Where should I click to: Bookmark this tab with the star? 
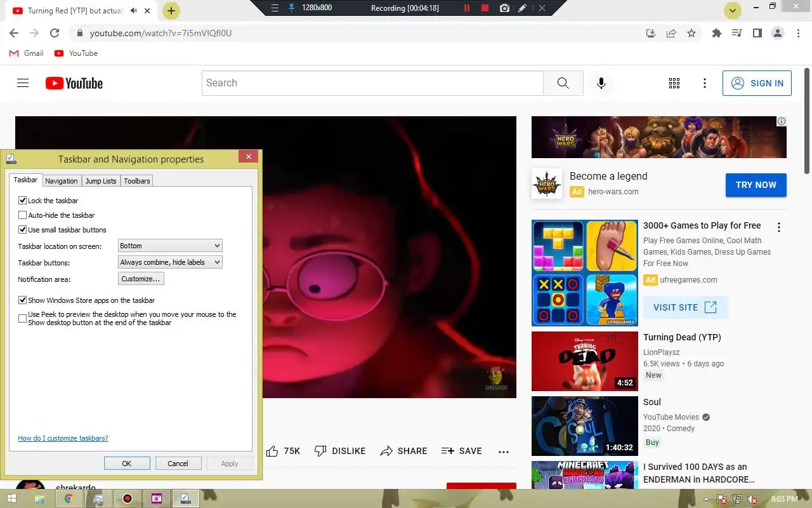(x=691, y=33)
